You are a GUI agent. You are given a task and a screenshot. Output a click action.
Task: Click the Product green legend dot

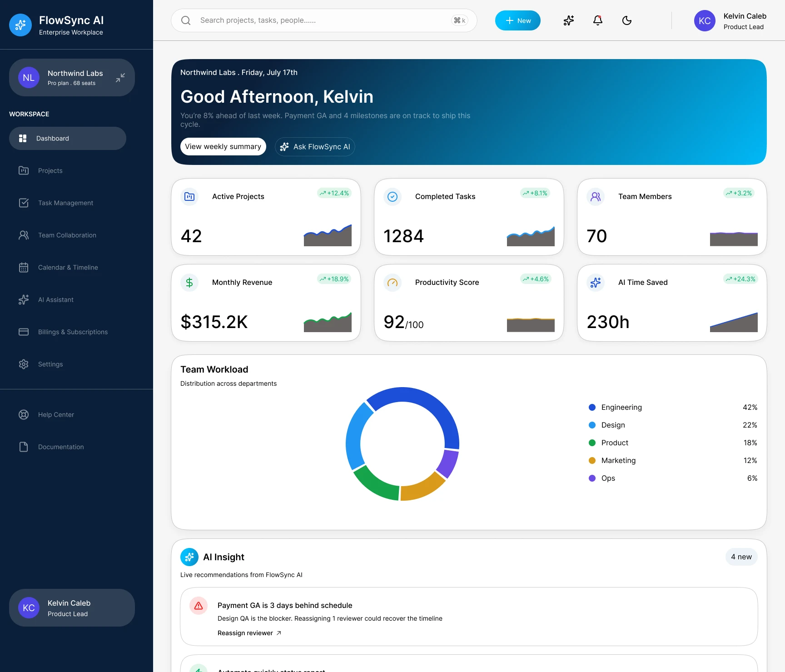(x=592, y=443)
